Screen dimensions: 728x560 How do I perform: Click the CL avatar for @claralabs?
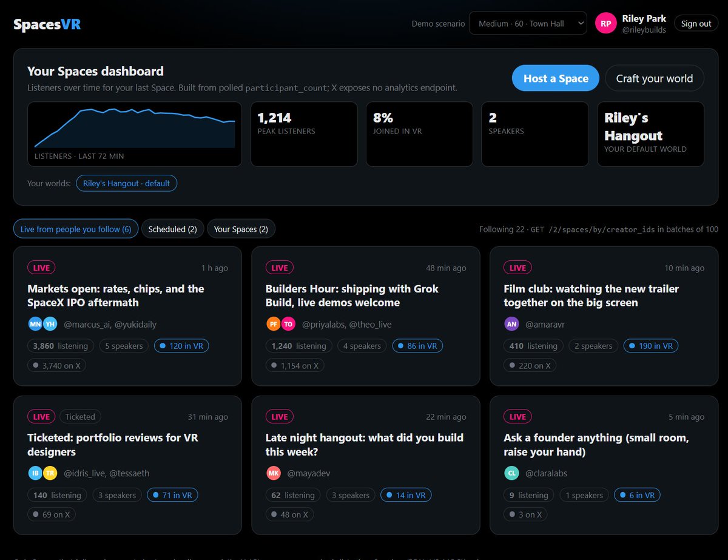(512, 473)
